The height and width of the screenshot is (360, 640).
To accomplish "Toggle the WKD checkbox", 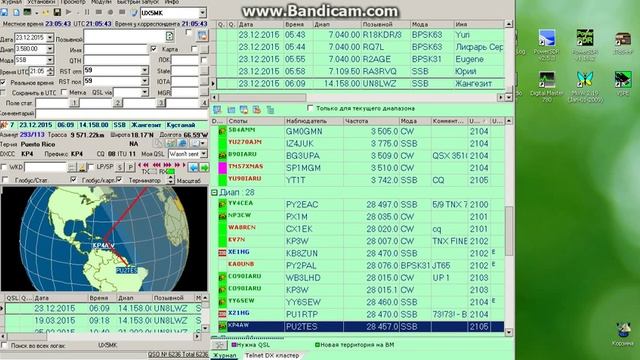I will (4, 167).
